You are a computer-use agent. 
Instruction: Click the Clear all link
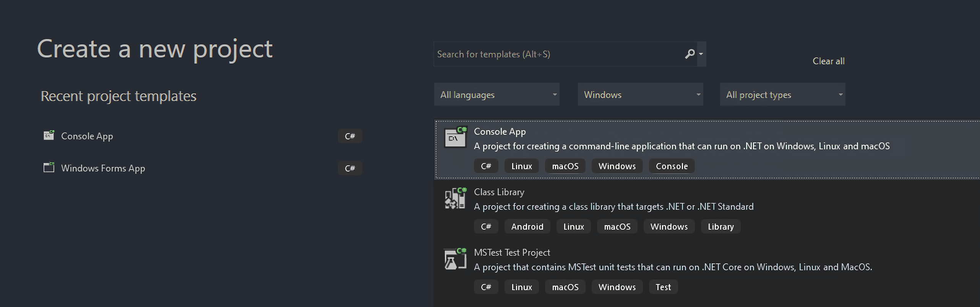[x=828, y=61]
